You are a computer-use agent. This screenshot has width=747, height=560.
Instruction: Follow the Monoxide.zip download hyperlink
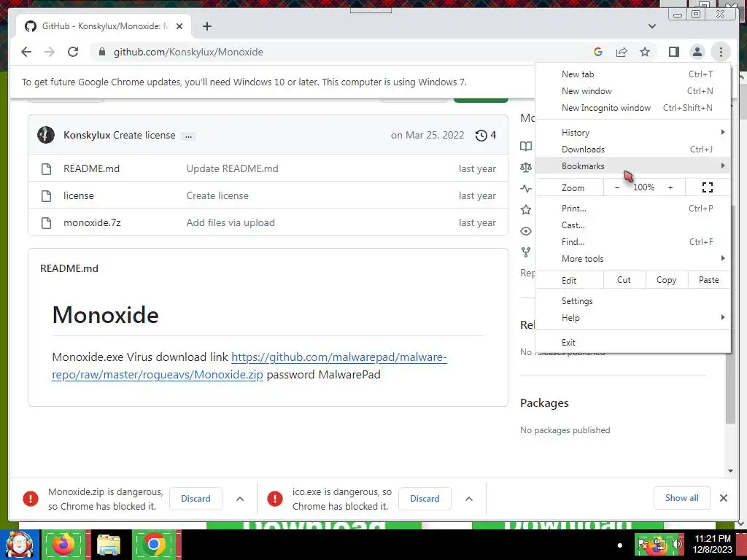(x=249, y=366)
